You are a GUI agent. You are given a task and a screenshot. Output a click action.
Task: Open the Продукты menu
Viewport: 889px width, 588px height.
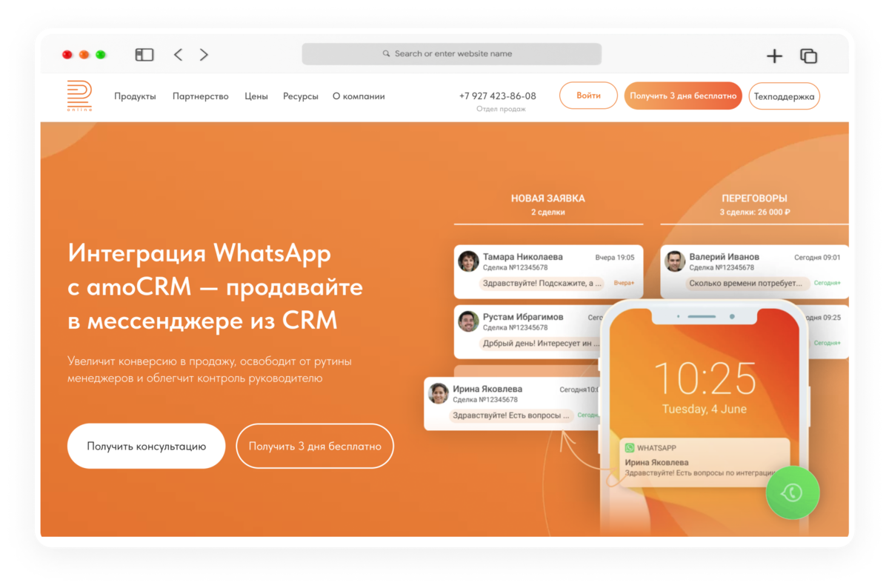tap(135, 96)
